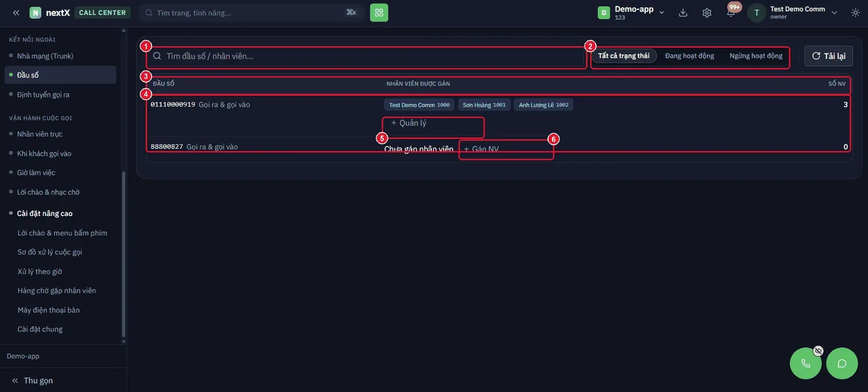
Task: Click the Tải lại reload button
Action: click(x=829, y=56)
